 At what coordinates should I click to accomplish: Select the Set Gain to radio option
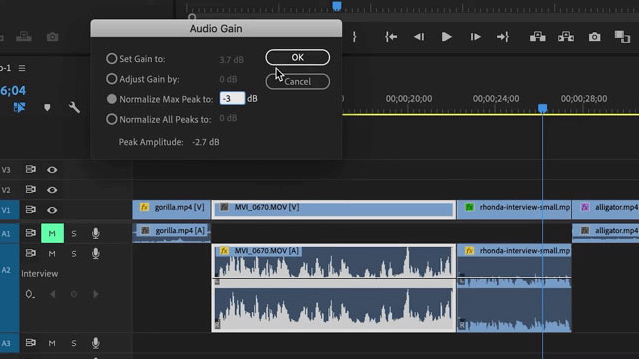coord(112,59)
